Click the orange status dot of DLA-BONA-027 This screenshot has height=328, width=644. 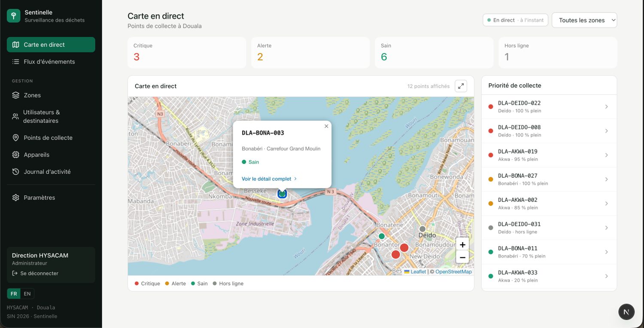click(491, 179)
